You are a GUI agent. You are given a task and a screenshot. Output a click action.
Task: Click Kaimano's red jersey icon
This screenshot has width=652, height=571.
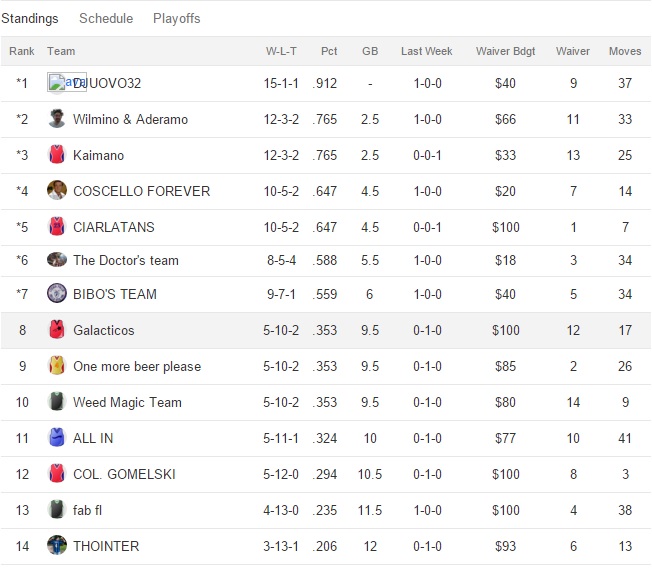pos(56,155)
